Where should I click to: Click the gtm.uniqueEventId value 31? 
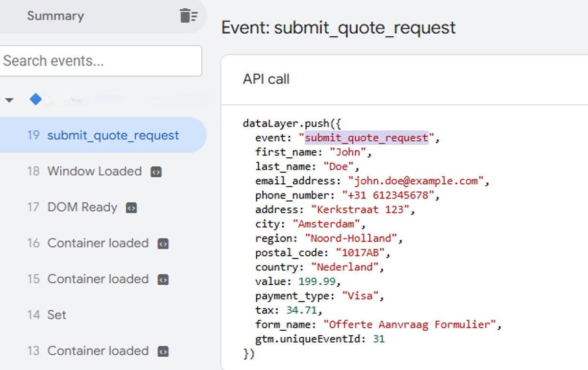379,339
